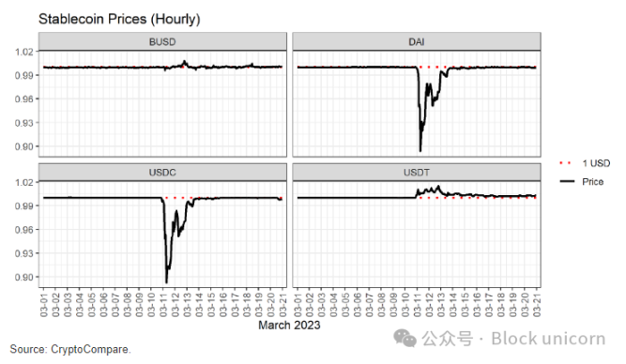Image resolution: width=626 pixels, height=364 pixels.
Task: Click the 1.02 y-axis label of BUSD chart
Action: pos(24,52)
